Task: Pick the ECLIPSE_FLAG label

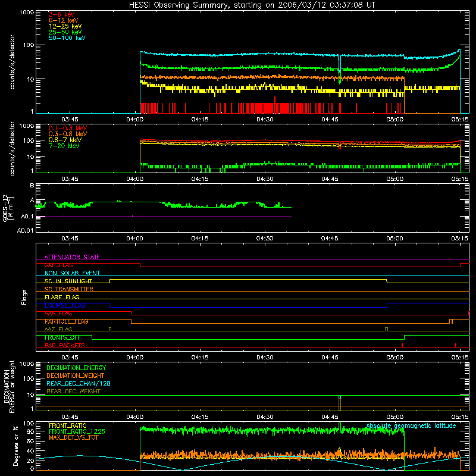Action: coord(65,305)
